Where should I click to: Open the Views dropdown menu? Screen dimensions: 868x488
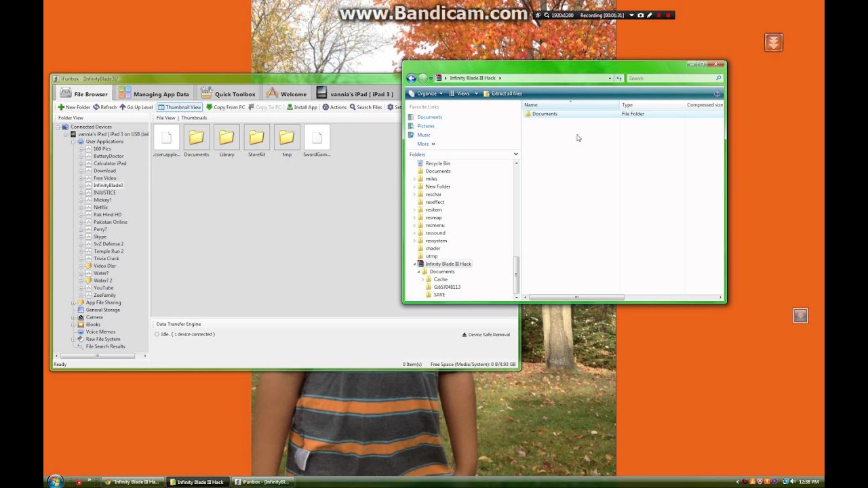coord(463,94)
